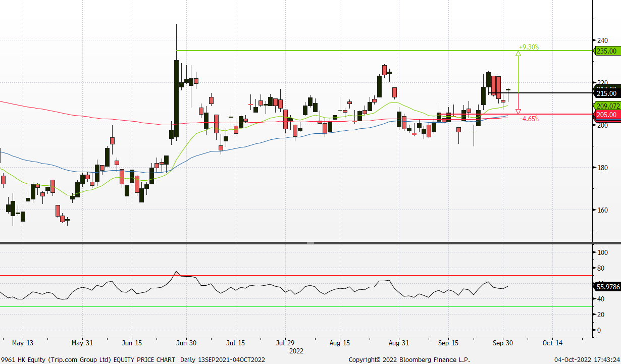
Task: Click the 160 price axis label
Action: [602, 210]
